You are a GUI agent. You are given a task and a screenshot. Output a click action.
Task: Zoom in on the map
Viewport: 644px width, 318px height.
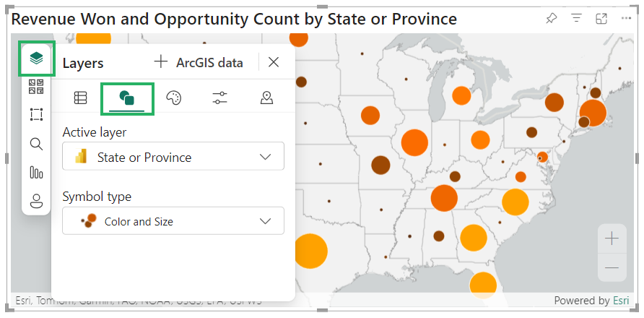[612, 239]
